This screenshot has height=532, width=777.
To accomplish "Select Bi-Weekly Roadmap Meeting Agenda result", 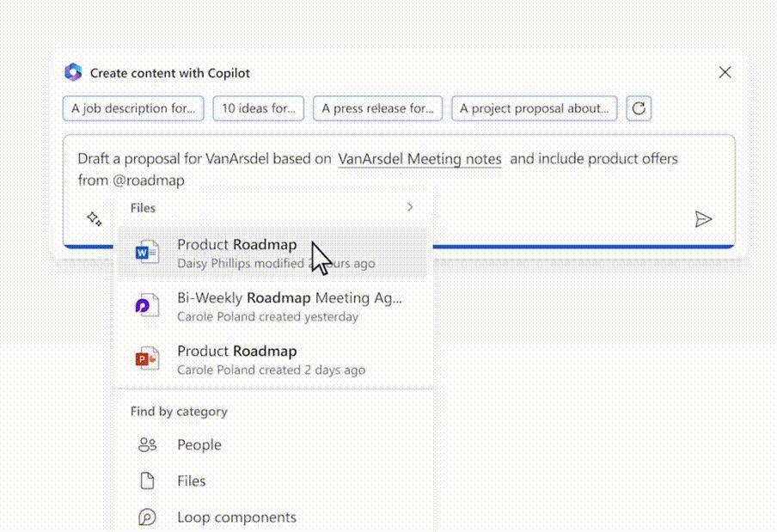I will pos(289,306).
